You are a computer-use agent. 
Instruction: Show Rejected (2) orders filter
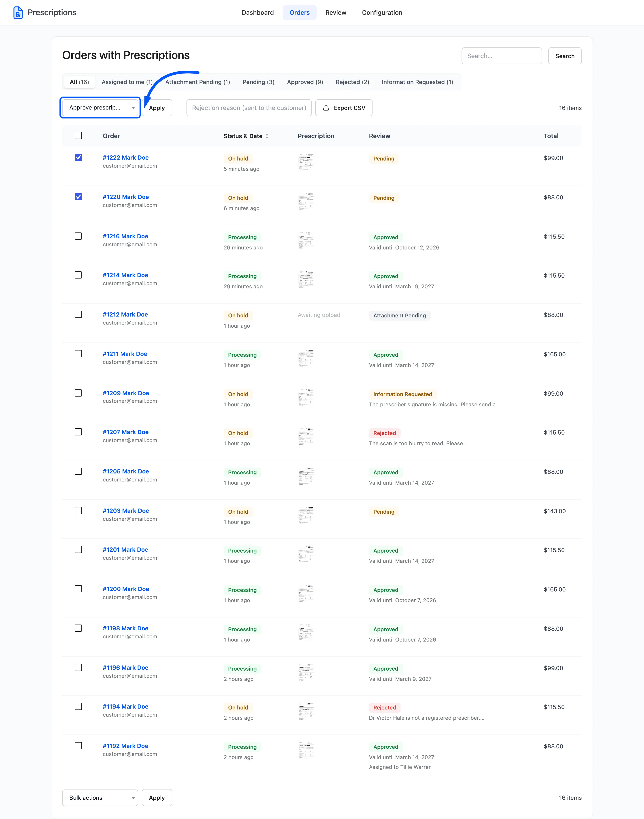tap(352, 82)
